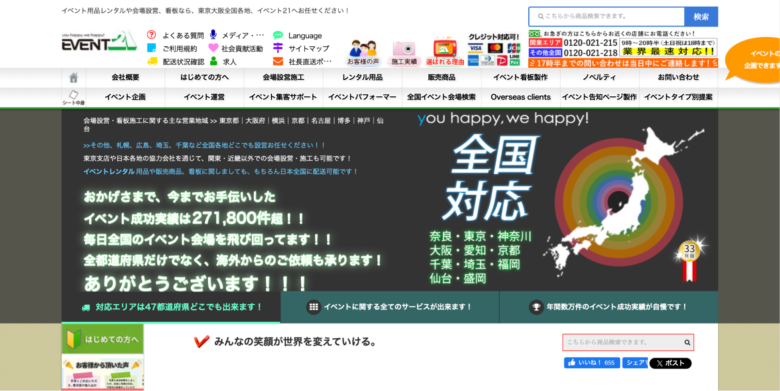Click the 社会貢献活動 link
The height and width of the screenshot is (391, 780).
[x=242, y=49]
